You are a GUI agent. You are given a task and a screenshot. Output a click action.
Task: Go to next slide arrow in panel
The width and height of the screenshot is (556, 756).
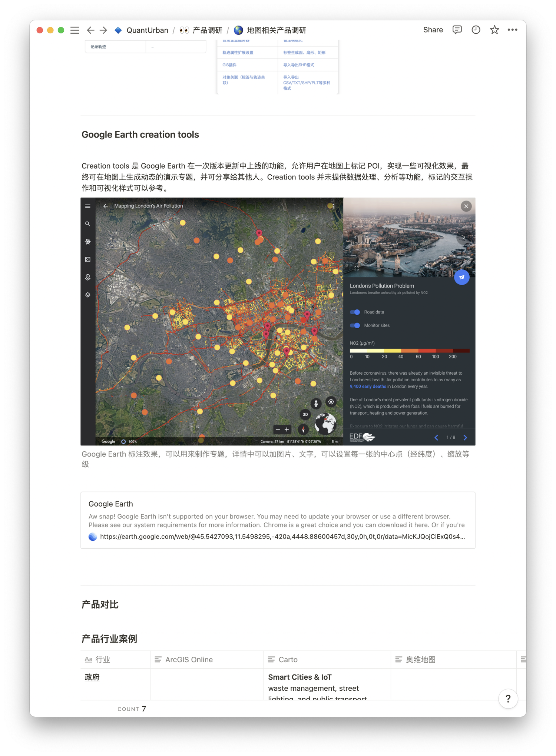pyautogui.click(x=465, y=438)
